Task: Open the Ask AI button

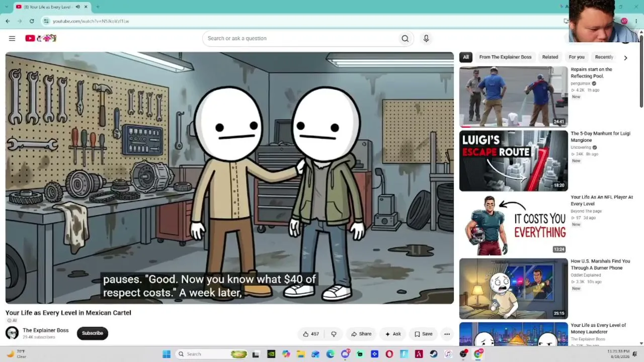Action: (393, 334)
